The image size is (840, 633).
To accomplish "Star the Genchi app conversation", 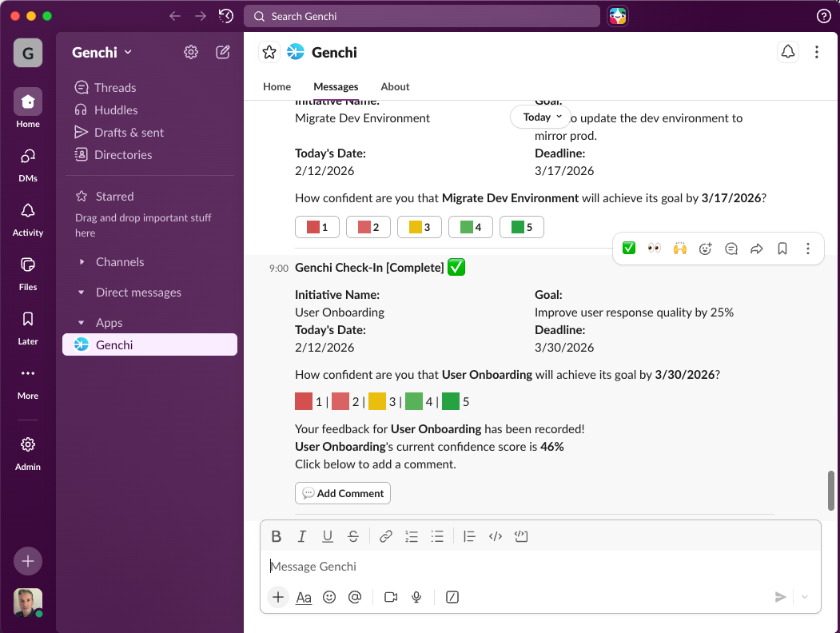I will coord(269,52).
